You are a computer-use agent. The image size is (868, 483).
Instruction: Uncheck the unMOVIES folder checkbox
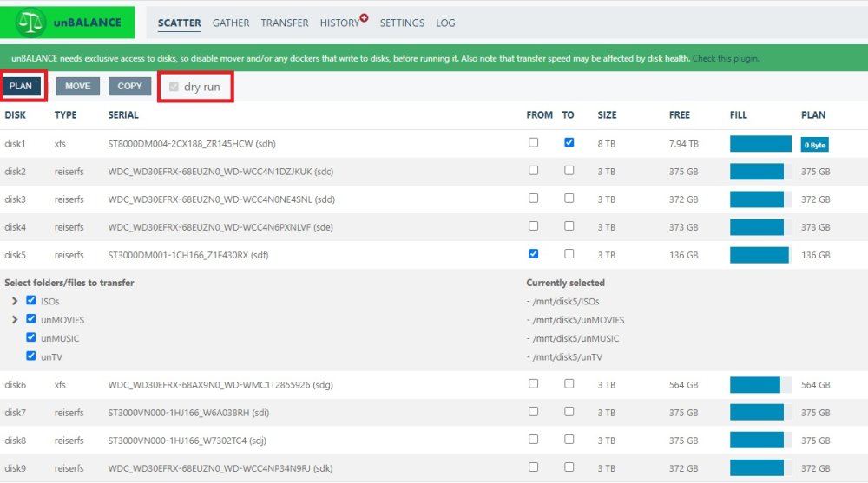[31, 319]
